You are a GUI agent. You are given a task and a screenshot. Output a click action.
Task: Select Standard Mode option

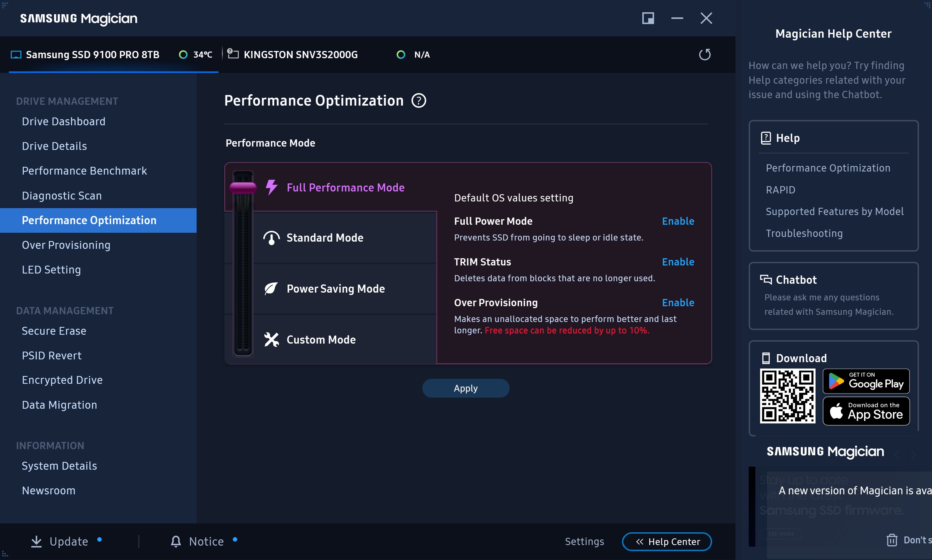click(x=325, y=238)
